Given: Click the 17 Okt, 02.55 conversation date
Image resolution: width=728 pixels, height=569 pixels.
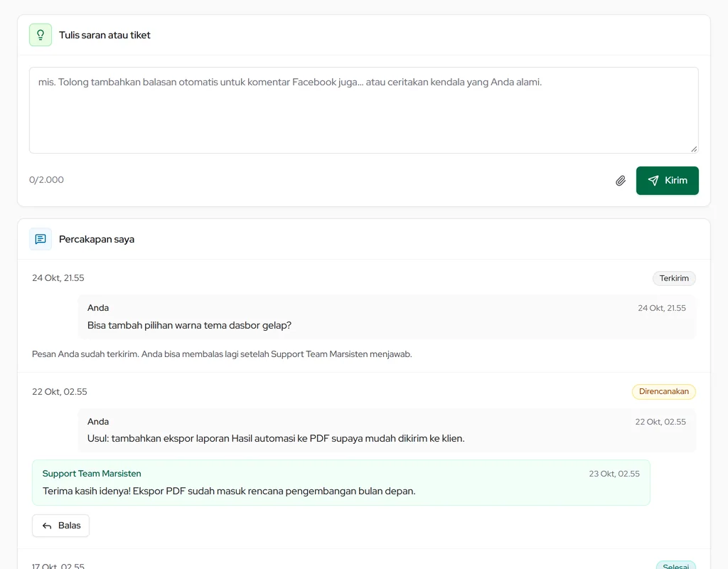Looking at the screenshot, I should click(x=58, y=565).
